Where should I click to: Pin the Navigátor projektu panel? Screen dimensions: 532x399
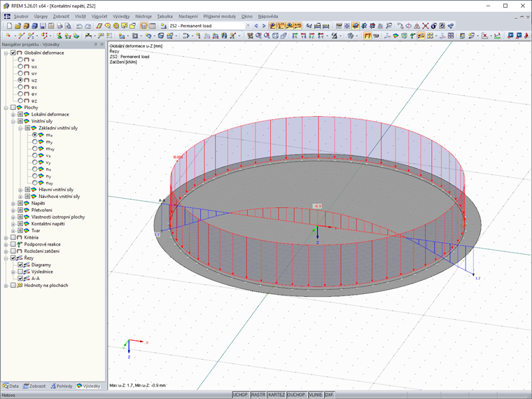click(x=96, y=45)
